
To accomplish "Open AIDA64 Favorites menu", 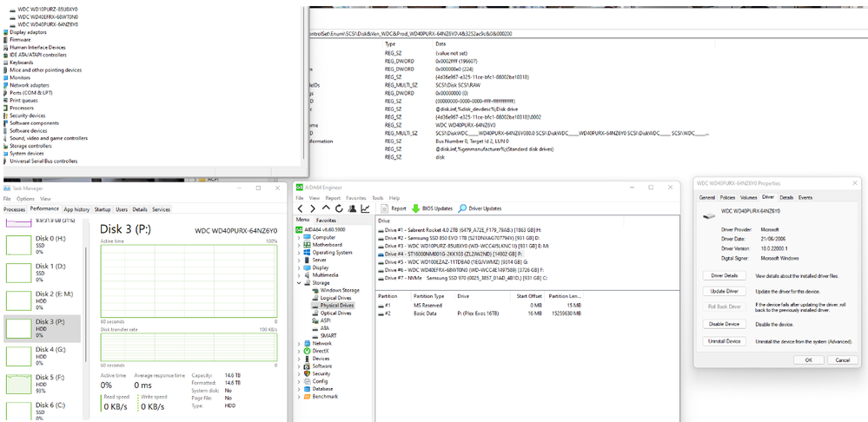I will [x=356, y=197].
